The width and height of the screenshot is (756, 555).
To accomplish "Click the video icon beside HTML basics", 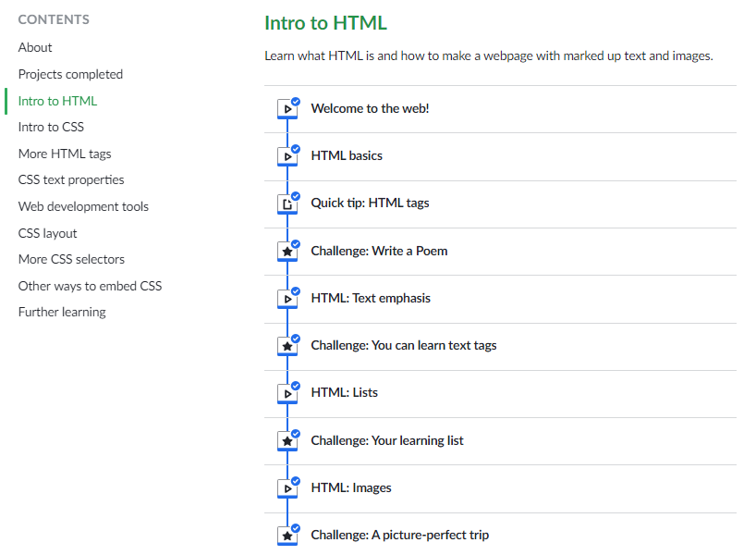I will pyautogui.click(x=287, y=156).
